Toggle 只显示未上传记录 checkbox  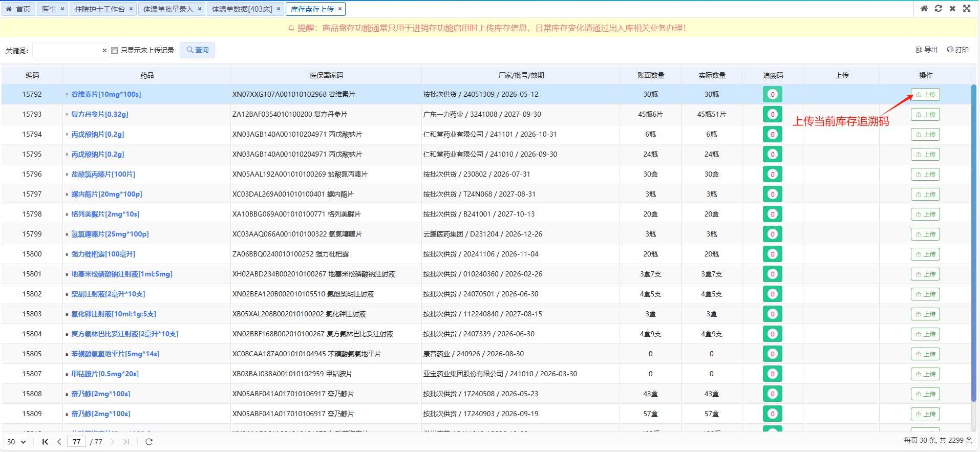(115, 50)
